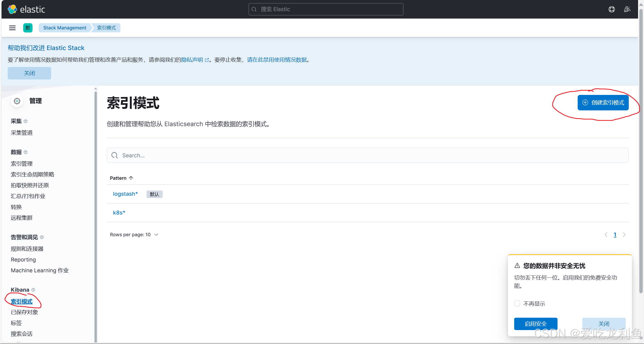Open the help menu lifebuoy icon
The image size is (644, 344).
(611, 9)
